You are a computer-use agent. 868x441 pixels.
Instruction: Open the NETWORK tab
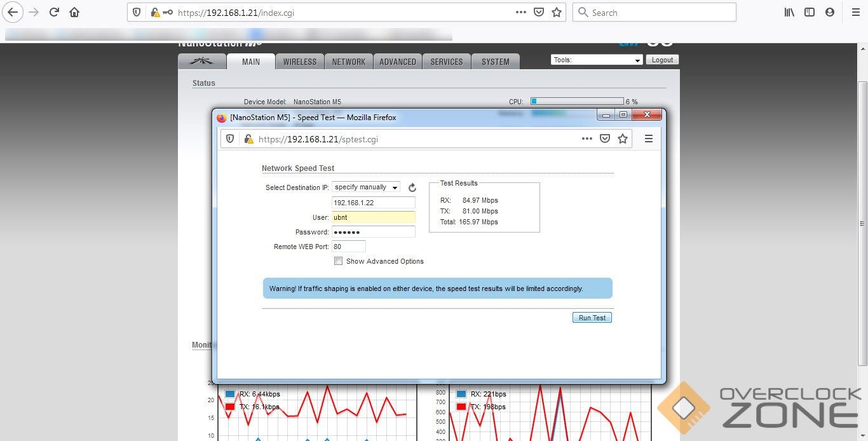[x=348, y=62]
